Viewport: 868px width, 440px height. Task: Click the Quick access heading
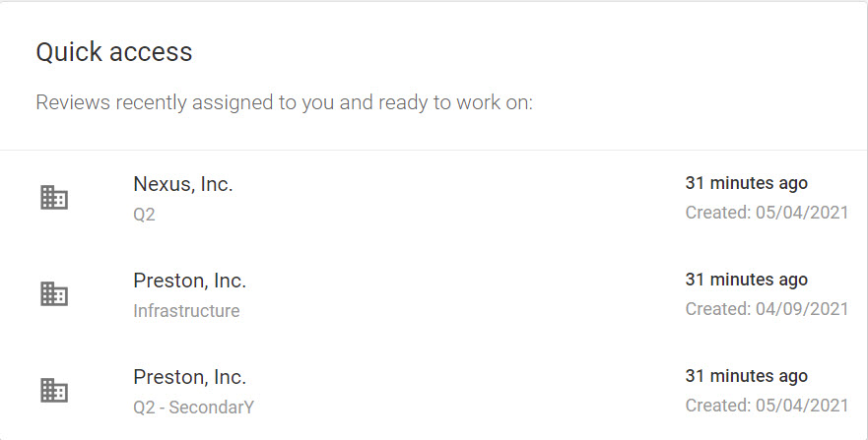[114, 52]
